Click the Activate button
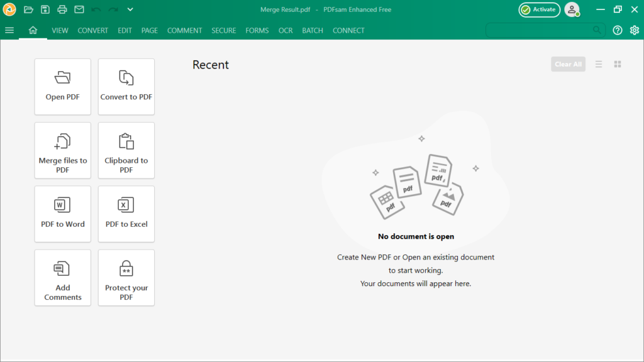Viewport: 644px width, 362px height. (539, 9)
